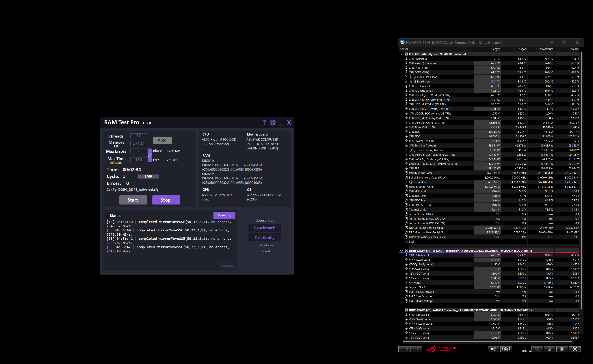
Task: Click the Scrollbar label in Status panel
Action: (227, 266)
